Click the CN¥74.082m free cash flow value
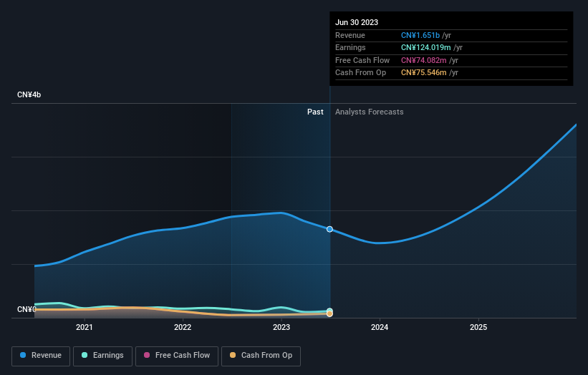Viewport: 588px width, 375px height. coord(424,60)
